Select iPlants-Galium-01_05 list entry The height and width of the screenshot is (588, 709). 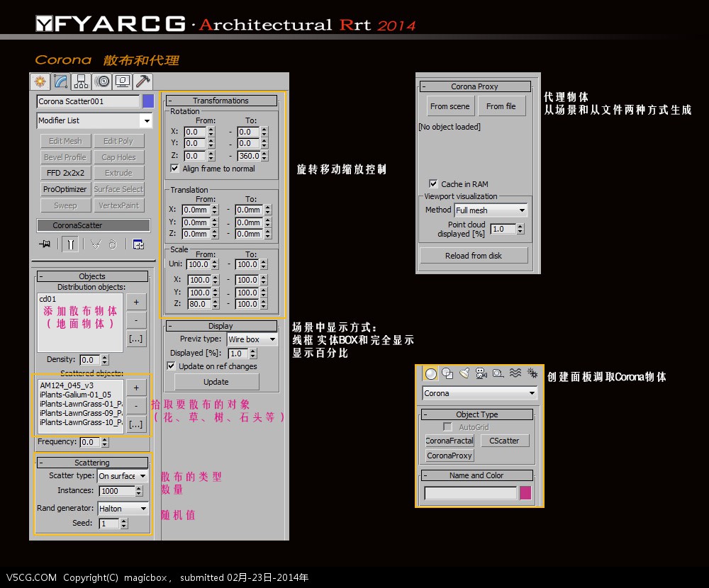(x=75, y=395)
